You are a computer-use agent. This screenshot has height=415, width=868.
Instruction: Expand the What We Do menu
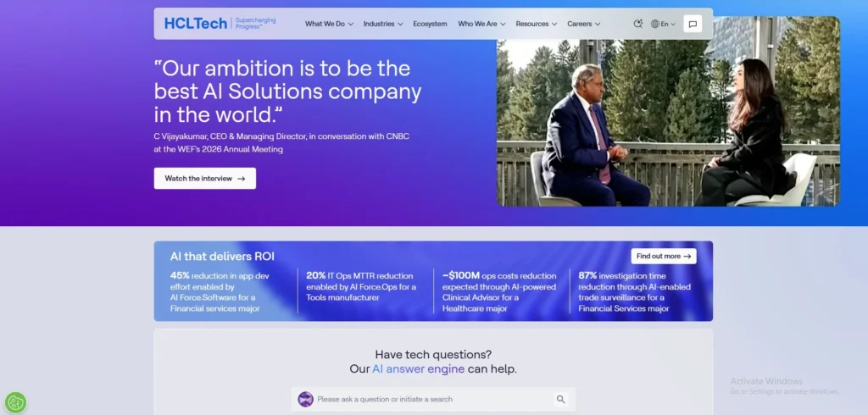coord(329,24)
